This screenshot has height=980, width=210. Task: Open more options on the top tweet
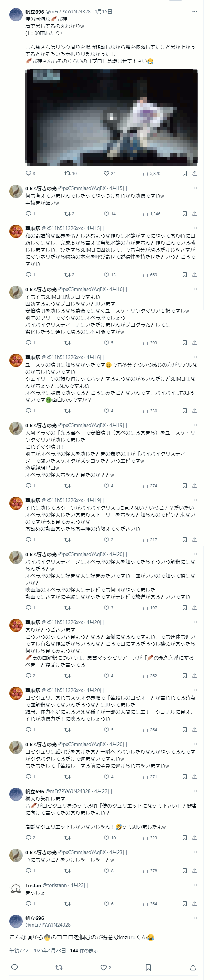coord(195,11)
